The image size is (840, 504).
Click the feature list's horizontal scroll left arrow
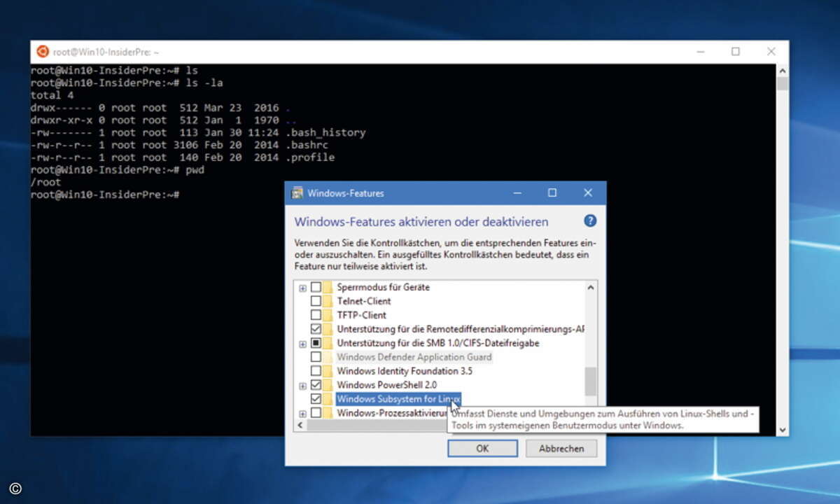[300, 425]
